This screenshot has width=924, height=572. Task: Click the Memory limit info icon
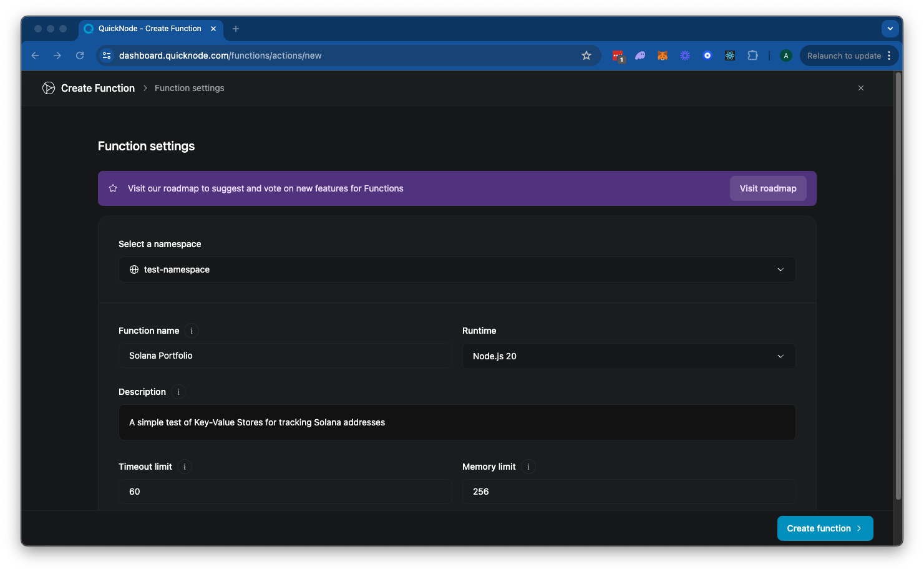(x=528, y=467)
